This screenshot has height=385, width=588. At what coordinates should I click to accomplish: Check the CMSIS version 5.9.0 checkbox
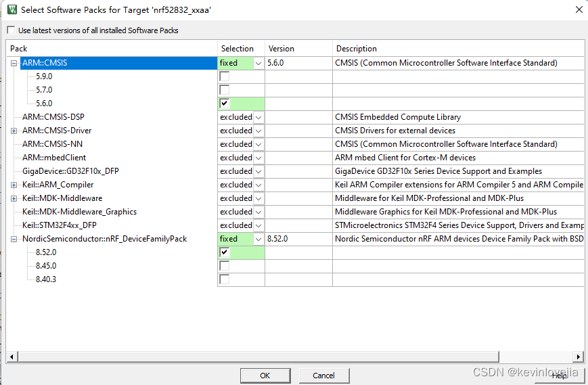point(224,76)
